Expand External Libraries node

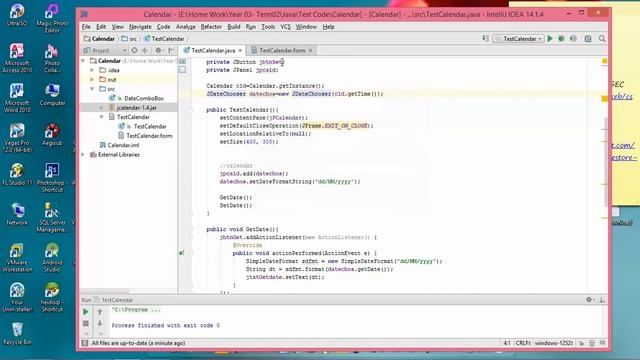click(x=83, y=155)
